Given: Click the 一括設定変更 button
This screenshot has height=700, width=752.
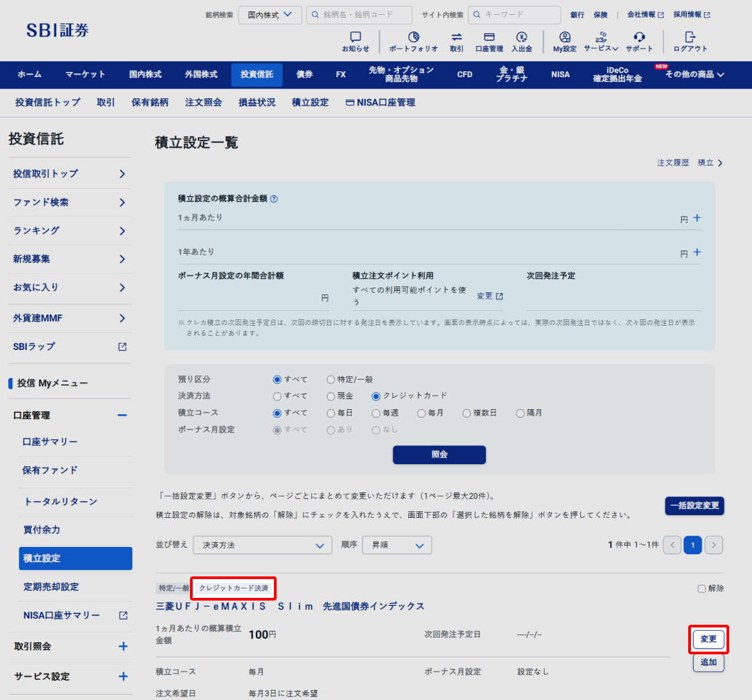Looking at the screenshot, I should pos(694,506).
